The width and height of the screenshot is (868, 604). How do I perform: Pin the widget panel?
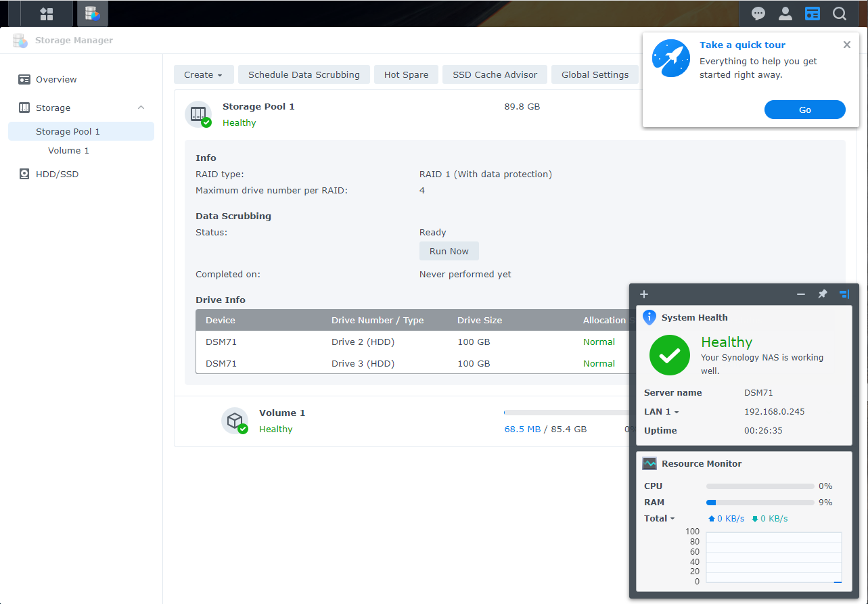pyautogui.click(x=823, y=294)
